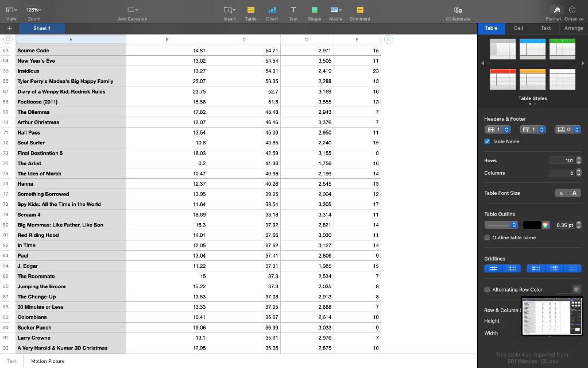The width and height of the screenshot is (588, 368).
Task: Select the Text inspector tab
Action: coord(546,28)
